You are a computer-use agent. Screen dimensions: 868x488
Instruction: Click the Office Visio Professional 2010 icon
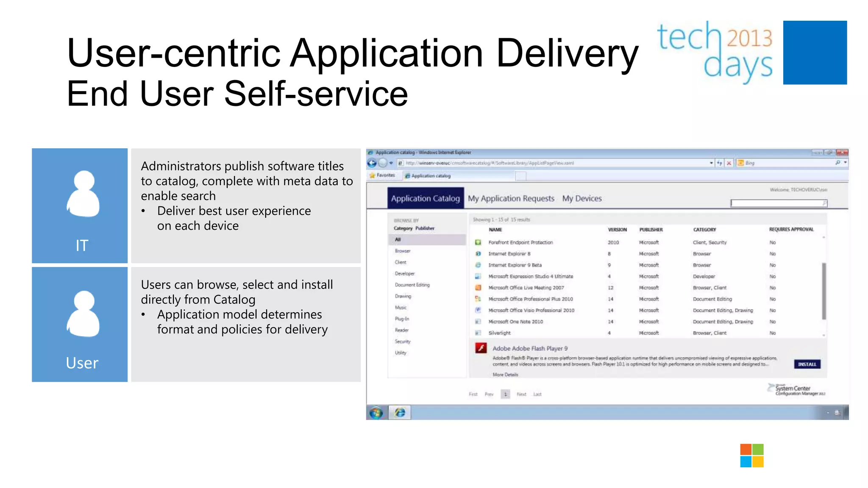pyautogui.click(x=478, y=310)
